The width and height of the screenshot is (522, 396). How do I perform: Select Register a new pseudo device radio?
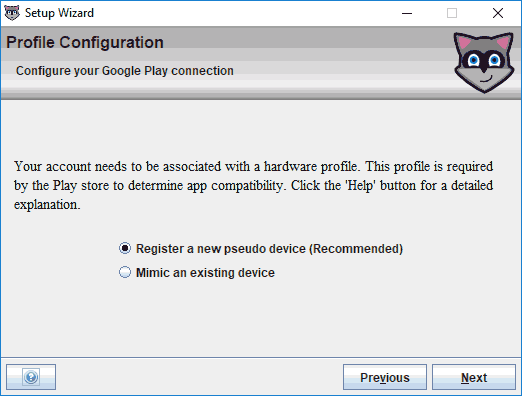click(x=125, y=248)
